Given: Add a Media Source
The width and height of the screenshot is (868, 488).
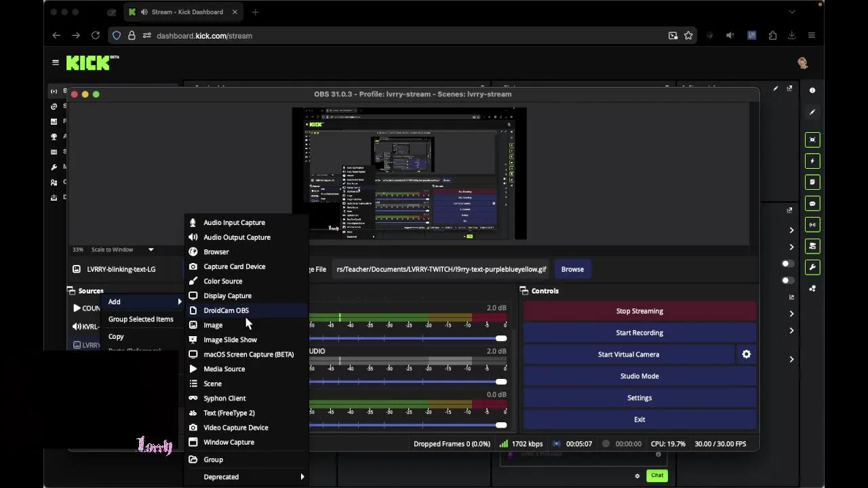Looking at the screenshot, I should coord(245,369).
